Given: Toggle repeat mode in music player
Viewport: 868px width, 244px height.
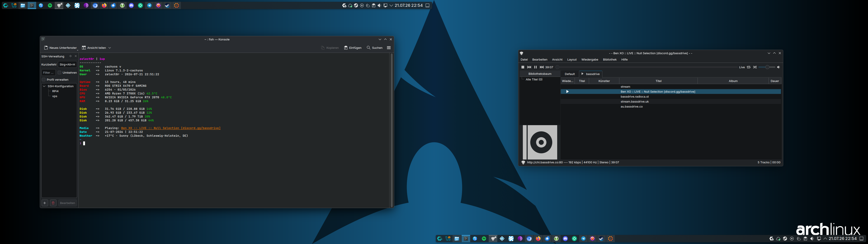Looking at the screenshot, I should click(x=749, y=67).
